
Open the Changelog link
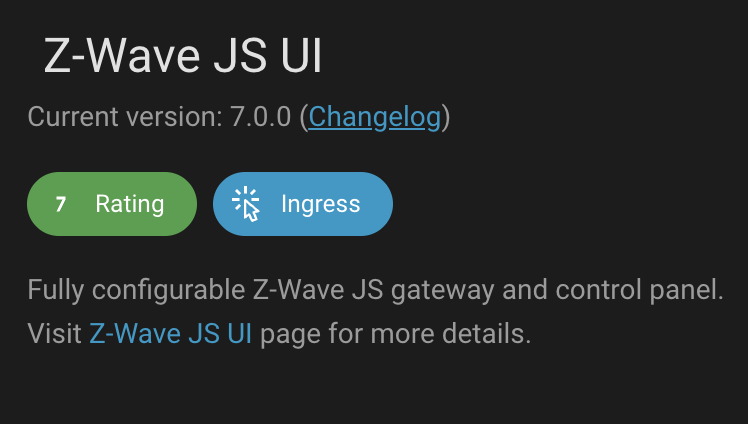374,117
